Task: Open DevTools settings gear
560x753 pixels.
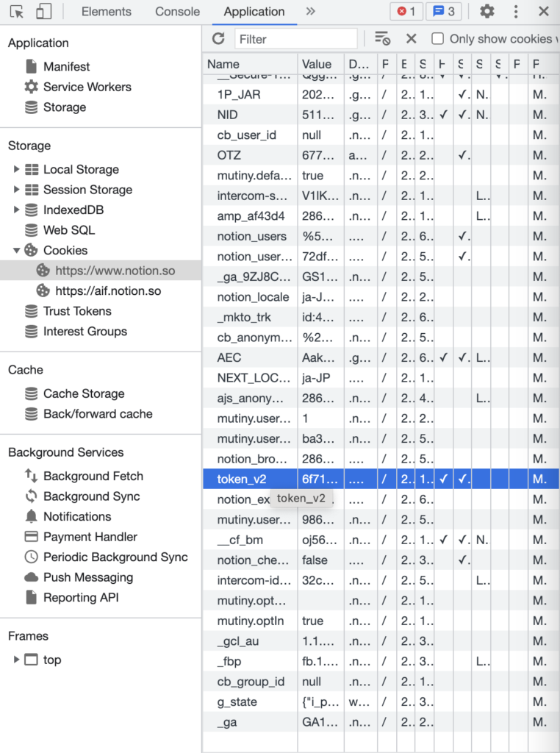Action: tap(487, 11)
